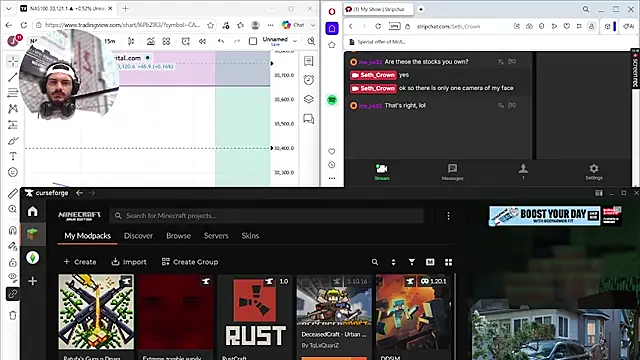Open the chats panel icon in TradingView

tap(309, 119)
